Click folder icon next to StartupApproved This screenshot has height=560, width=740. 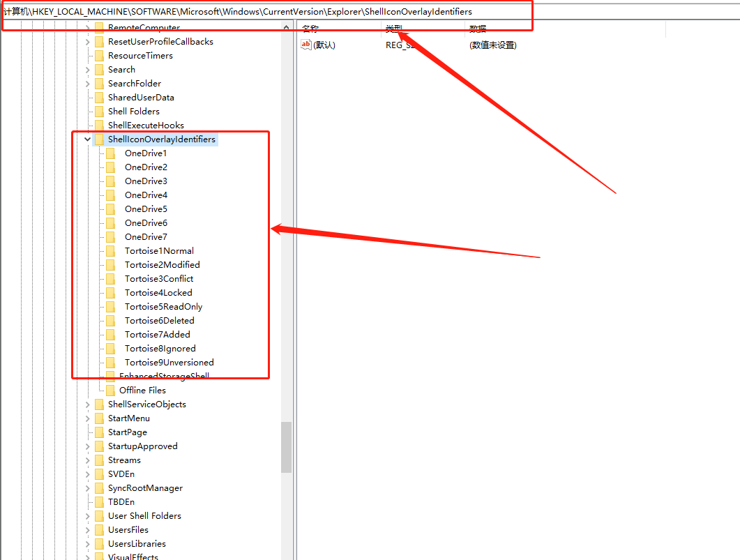tap(99, 446)
